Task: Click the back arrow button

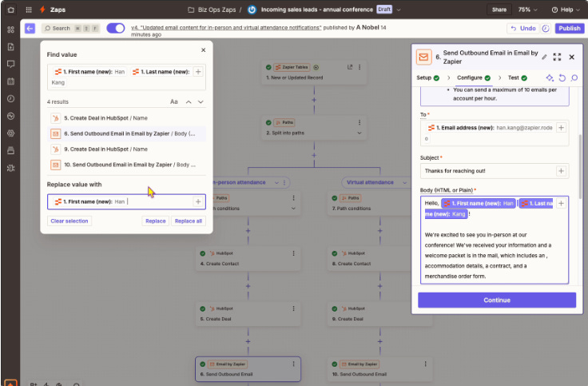Action: tap(30, 28)
